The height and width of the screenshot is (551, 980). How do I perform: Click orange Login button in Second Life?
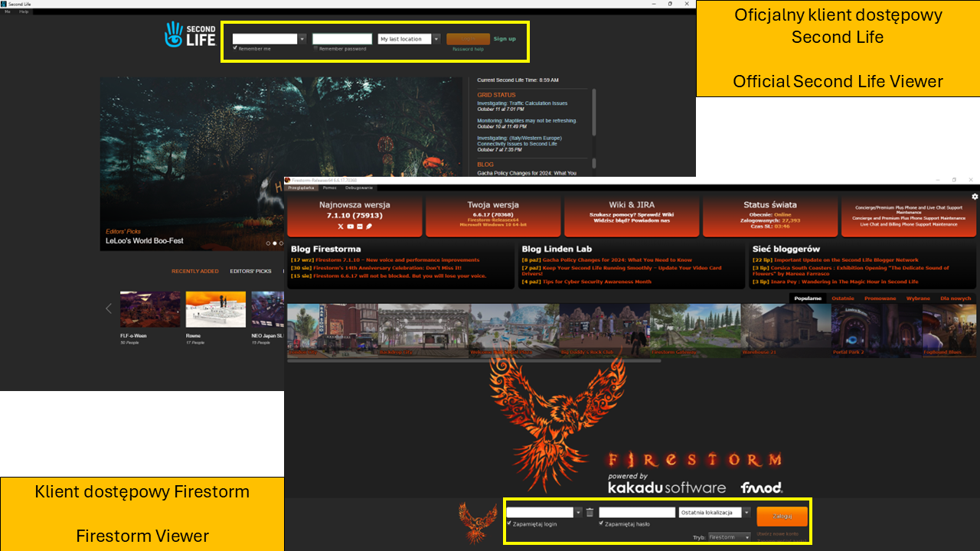pos(468,39)
